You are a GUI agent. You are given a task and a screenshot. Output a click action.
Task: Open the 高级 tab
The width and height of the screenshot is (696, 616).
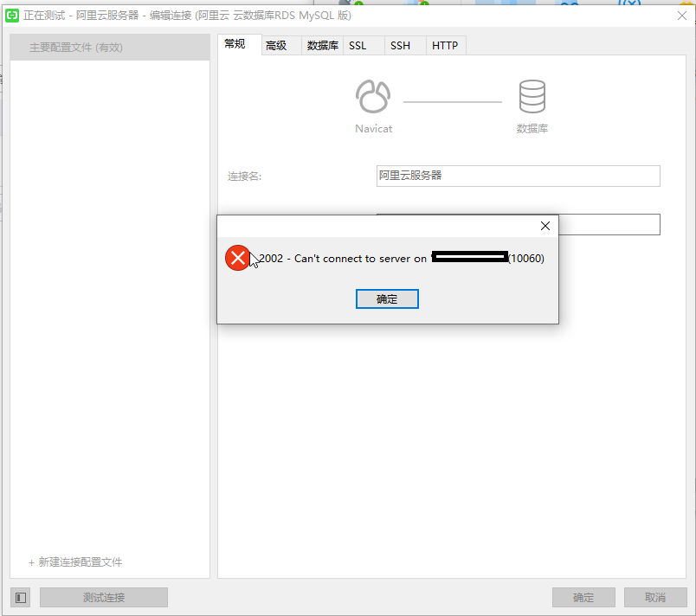[x=281, y=45]
